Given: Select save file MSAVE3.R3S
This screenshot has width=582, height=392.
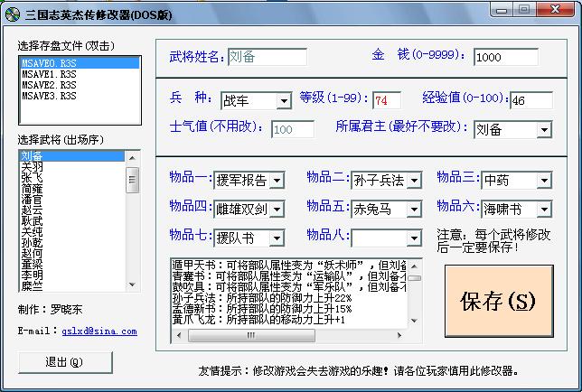Looking at the screenshot, I should click(80, 96).
